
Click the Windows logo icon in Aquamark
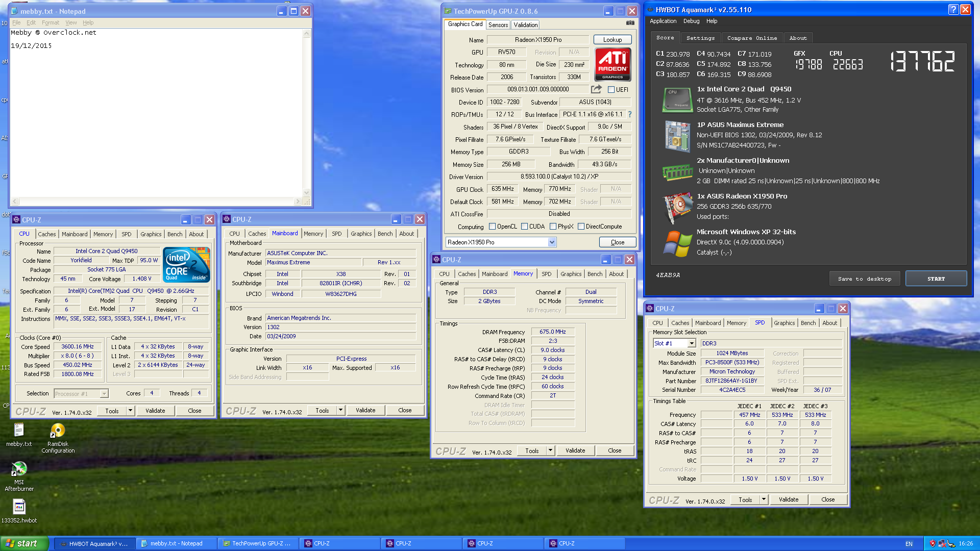pyautogui.click(x=677, y=243)
